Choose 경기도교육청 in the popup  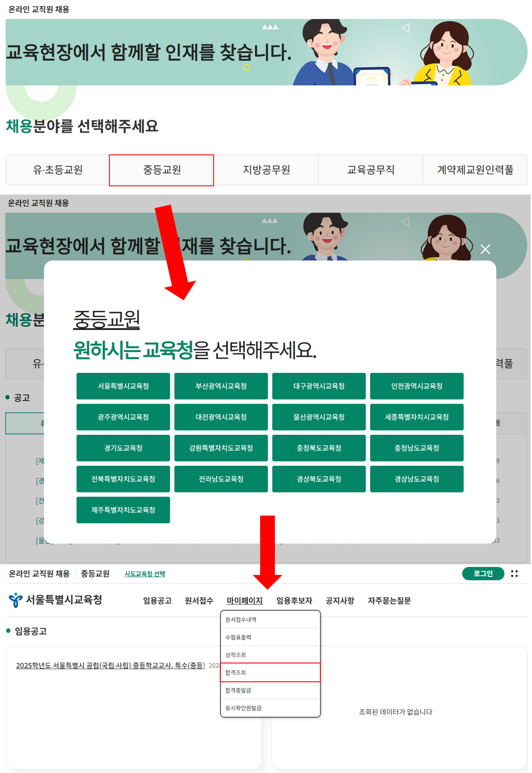coord(123,448)
